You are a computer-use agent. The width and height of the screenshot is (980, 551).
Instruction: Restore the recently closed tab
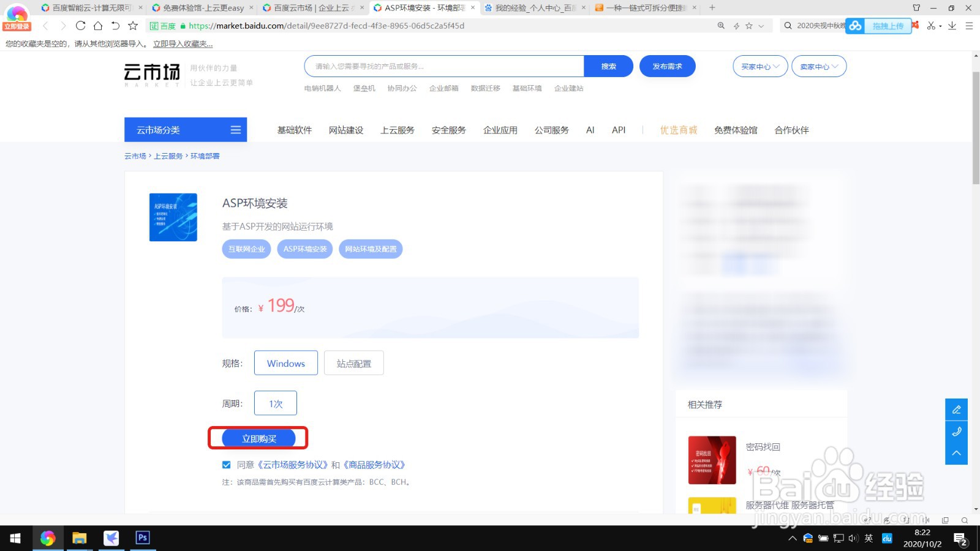[x=115, y=26]
